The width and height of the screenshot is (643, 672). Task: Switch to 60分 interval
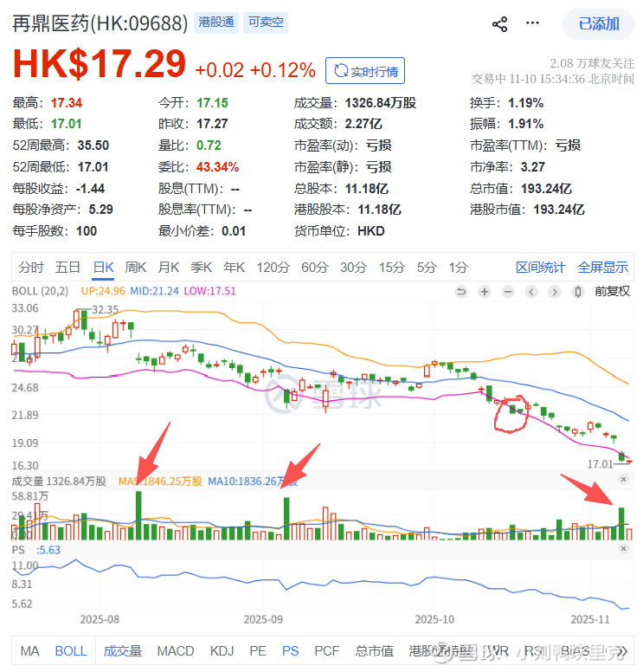(315, 268)
